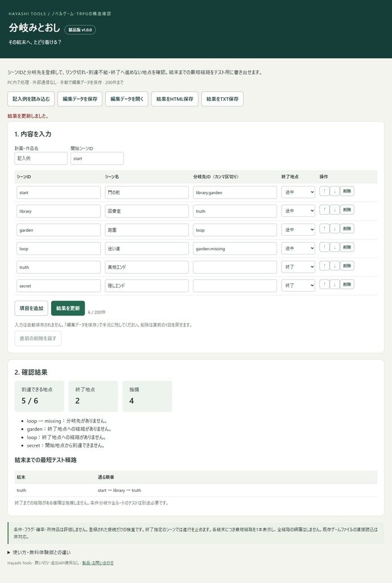Move the library row up

point(324,210)
